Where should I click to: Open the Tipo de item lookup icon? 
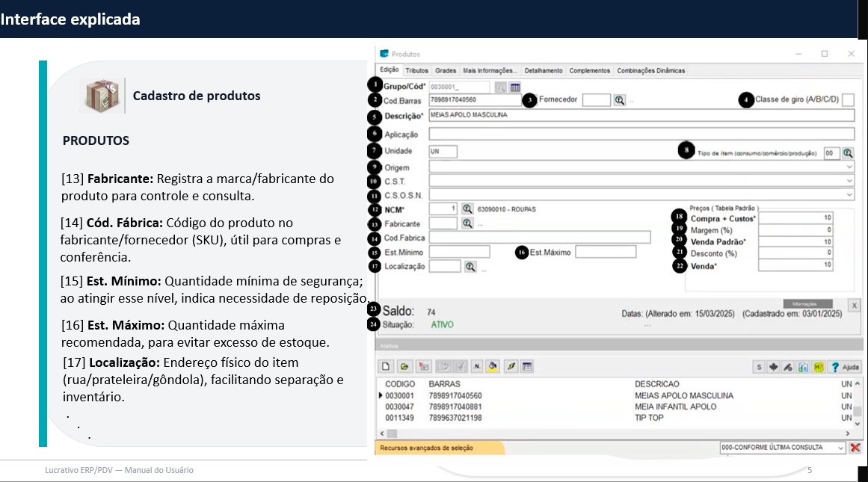coord(848,152)
